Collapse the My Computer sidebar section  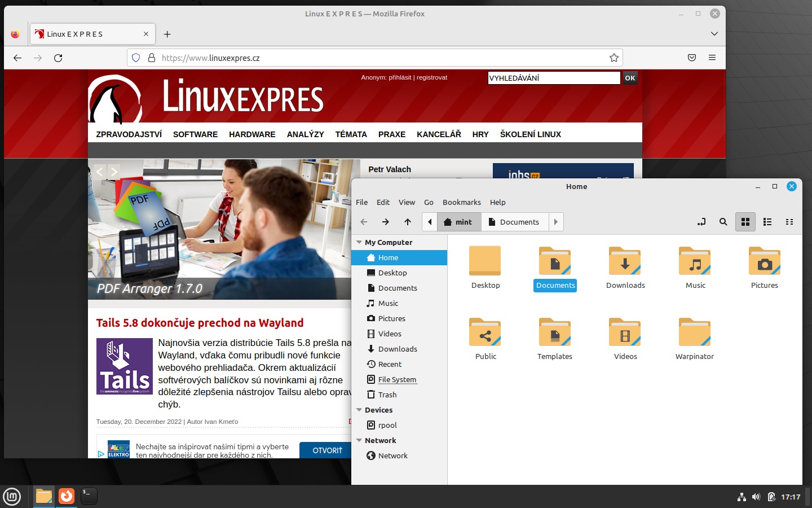[359, 242]
